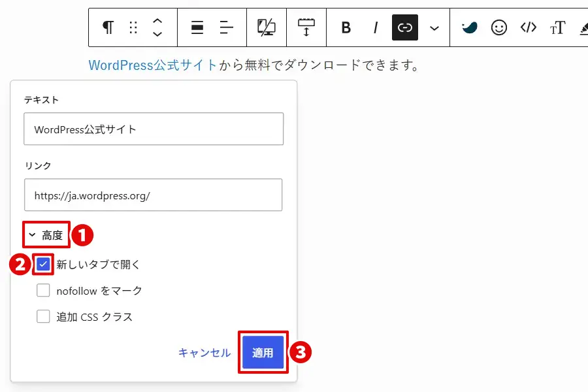Image resolution: width=588 pixels, height=392 pixels.
Task: Toggle italic formatting
Action: [376, 27]
